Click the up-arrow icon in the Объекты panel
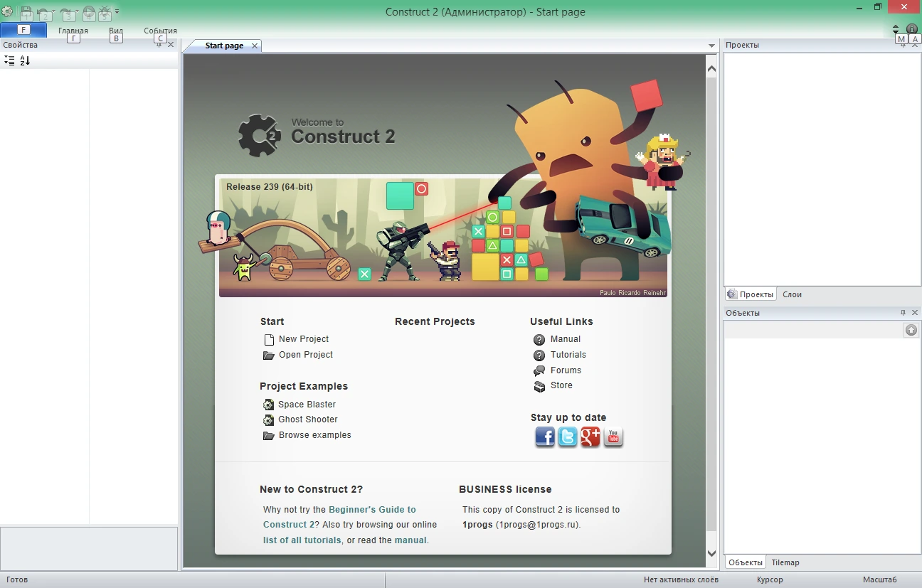The width and height of the screenshot is (922, 588). tap(911, 330)
